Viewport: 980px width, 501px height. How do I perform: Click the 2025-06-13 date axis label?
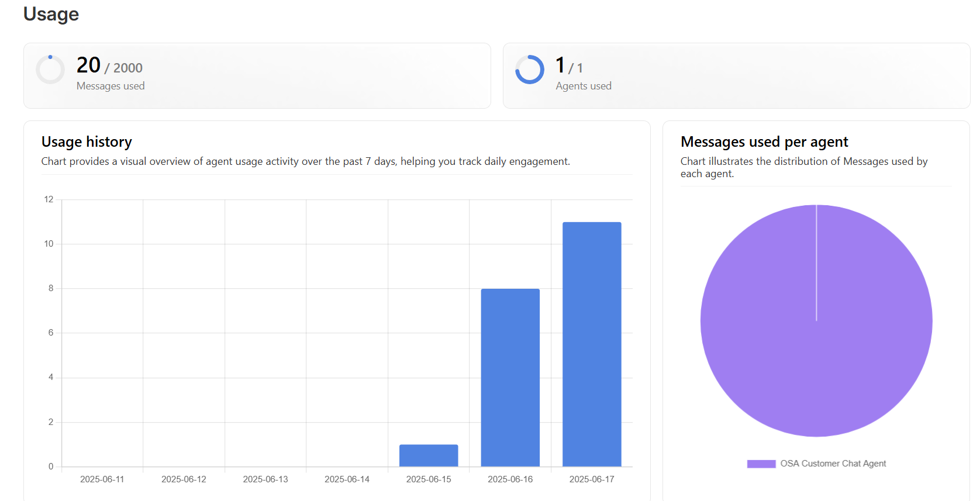click(265, 479)
